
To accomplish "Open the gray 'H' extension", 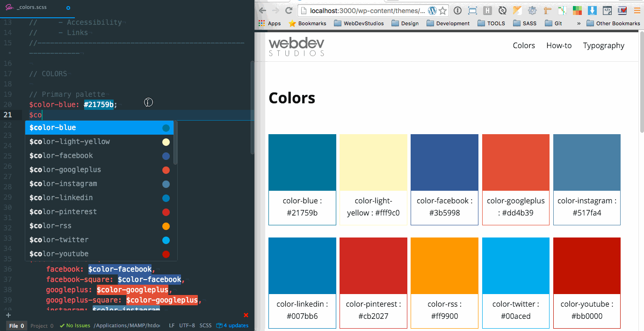I will (487, 10).
